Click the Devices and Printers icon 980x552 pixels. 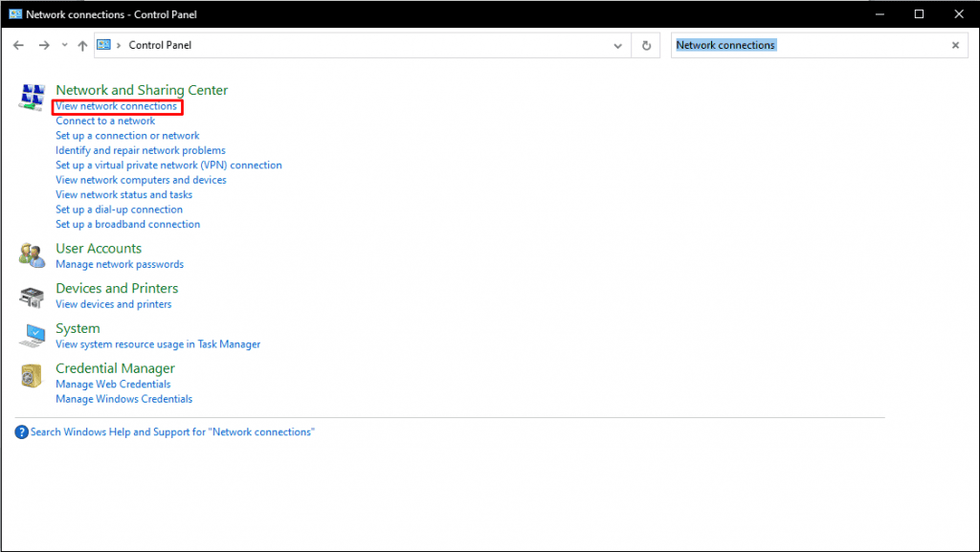pos(32,296)
